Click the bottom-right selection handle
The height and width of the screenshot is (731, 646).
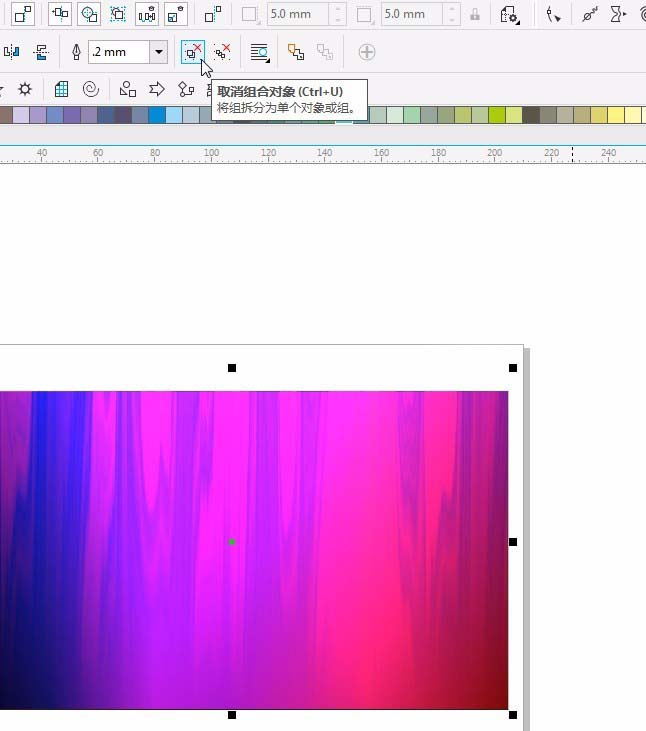(x=513, y=715)
